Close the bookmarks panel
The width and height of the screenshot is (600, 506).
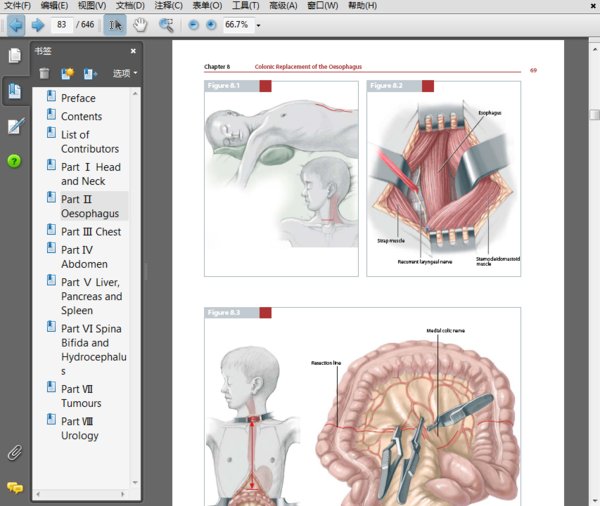(x=133, y=51)
